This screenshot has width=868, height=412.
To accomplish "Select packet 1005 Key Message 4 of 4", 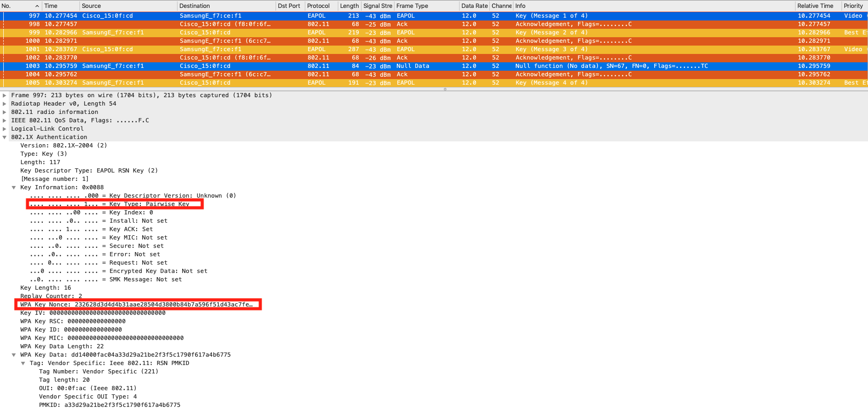I will click(x=279, y=83).
